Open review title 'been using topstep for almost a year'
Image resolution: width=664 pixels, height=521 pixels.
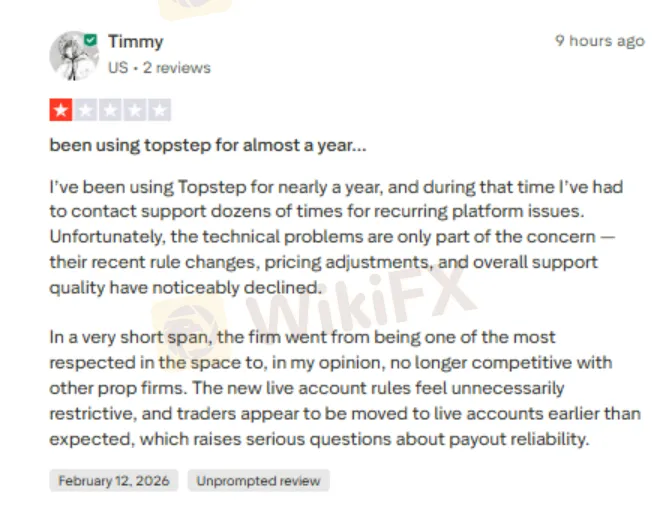click(x=208, y=145)
